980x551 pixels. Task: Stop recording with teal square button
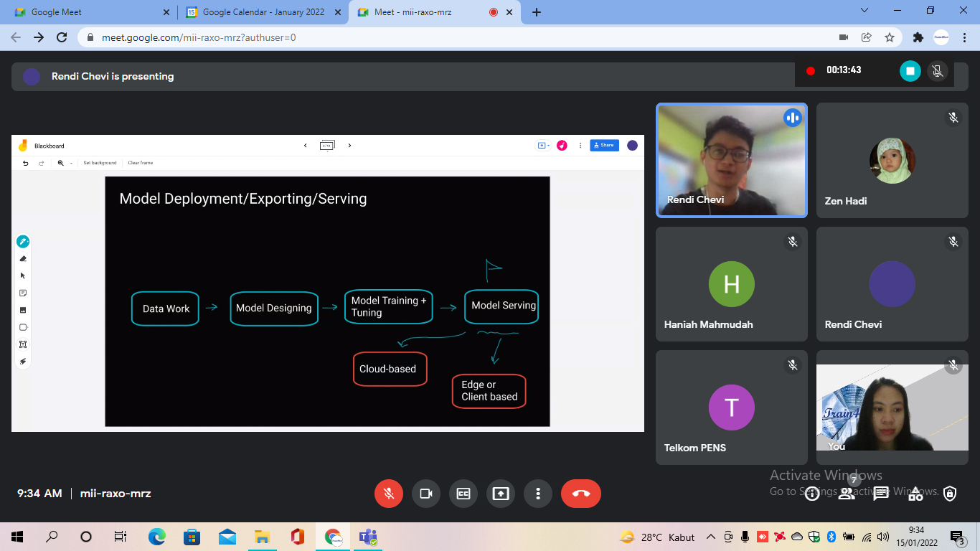pyautogui.click(x=910, y=70)
